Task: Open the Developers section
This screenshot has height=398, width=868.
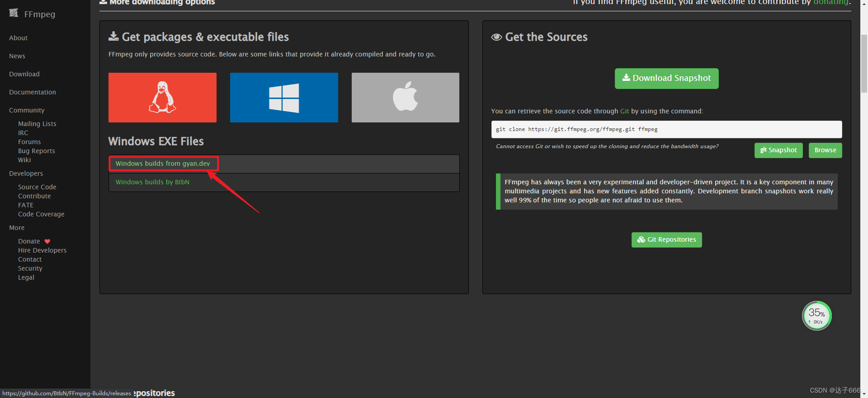Action: coord(26,173)
